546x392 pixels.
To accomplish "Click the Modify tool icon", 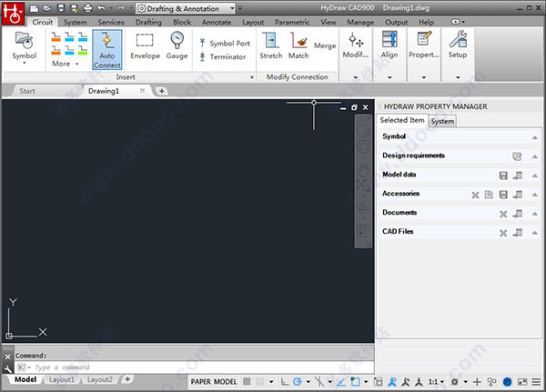I will click(x=356, y=45).
